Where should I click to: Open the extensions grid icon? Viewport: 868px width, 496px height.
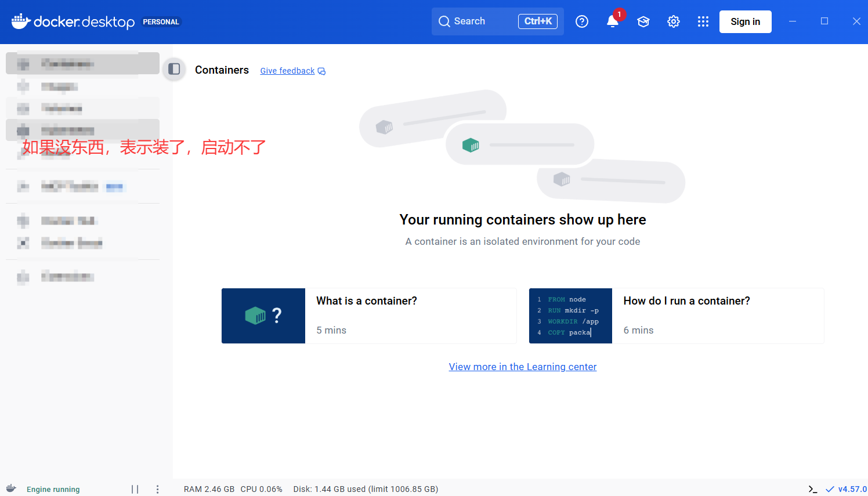pos(703,21)
